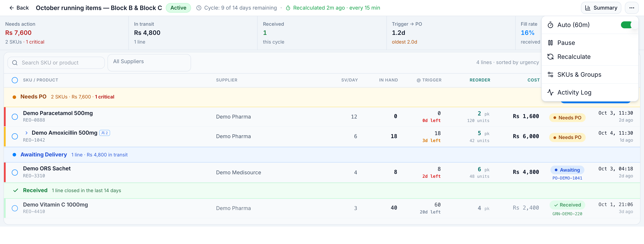This screenshot has width=644, height=244.
Task: Open Activity Log menu item
Action: (x=590, y=92)
